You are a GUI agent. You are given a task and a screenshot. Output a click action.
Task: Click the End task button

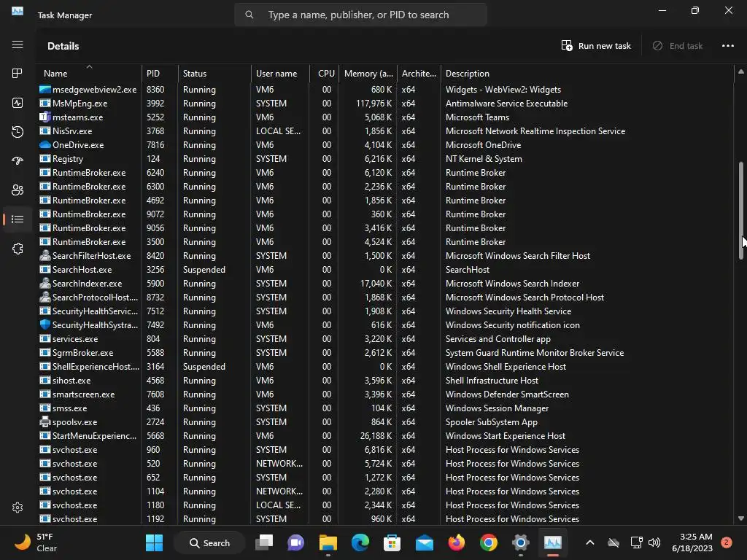tap(678, 46)
